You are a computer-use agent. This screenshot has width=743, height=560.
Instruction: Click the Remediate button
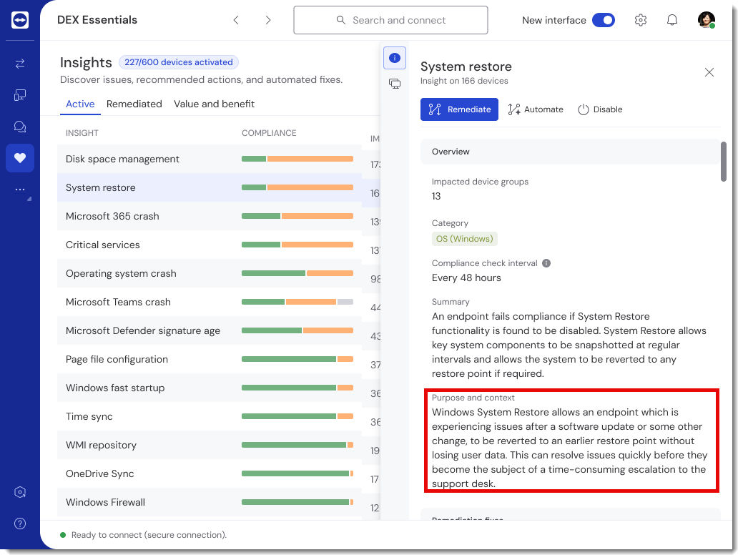(459, 109)
